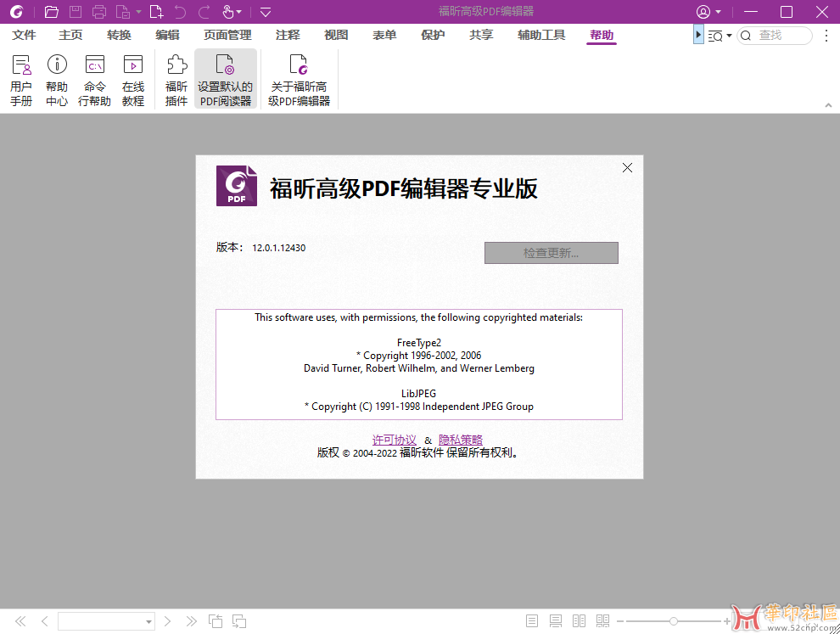The image size is (840, 634).
Task: Open a file with the folder icon
Action: pos(51,11)
